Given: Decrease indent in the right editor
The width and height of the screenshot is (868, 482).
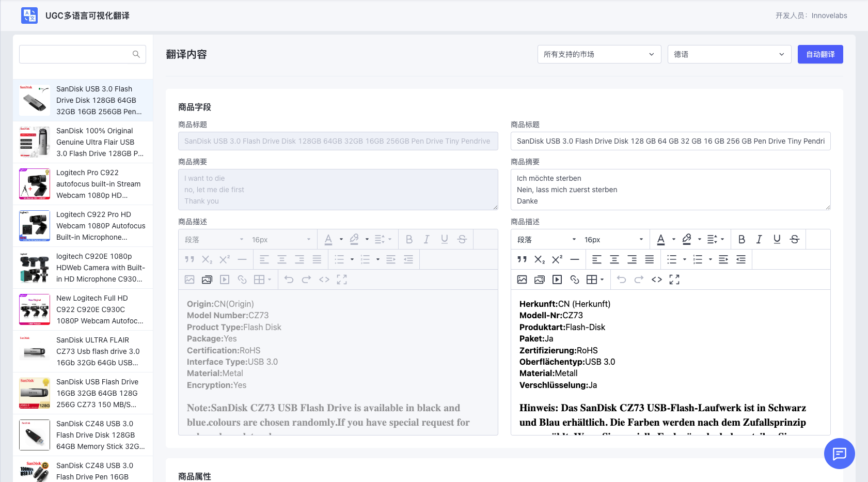Looking at the screenshot, I should pos(741,259).
